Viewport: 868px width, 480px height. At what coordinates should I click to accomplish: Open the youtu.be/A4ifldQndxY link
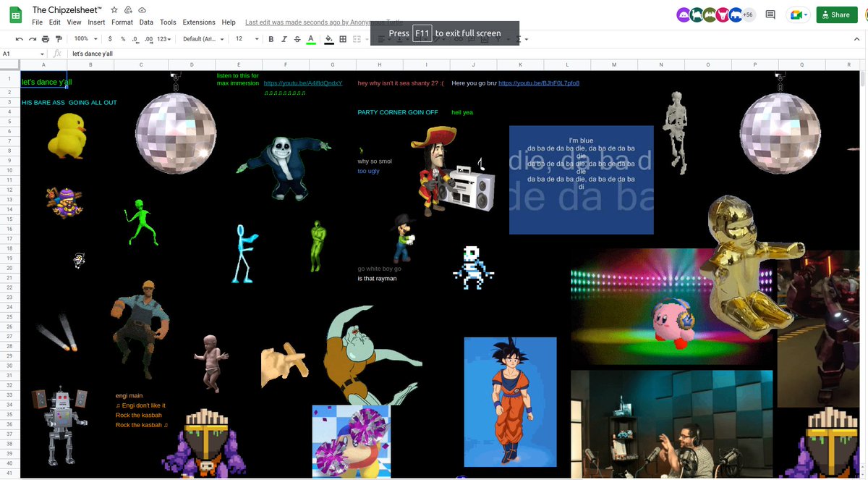pos(303,83)
